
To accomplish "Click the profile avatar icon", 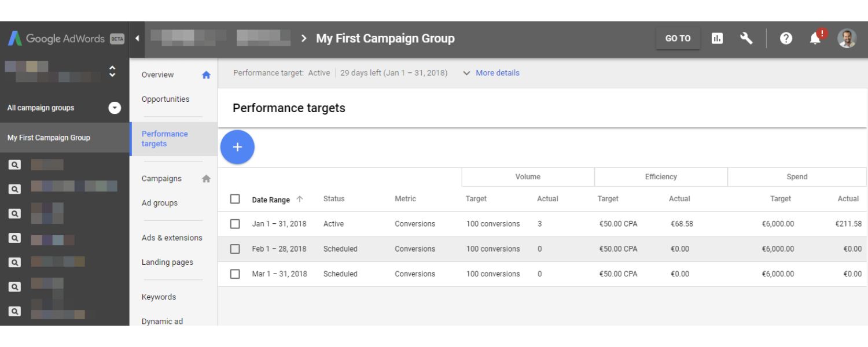I will pos(847,38).
